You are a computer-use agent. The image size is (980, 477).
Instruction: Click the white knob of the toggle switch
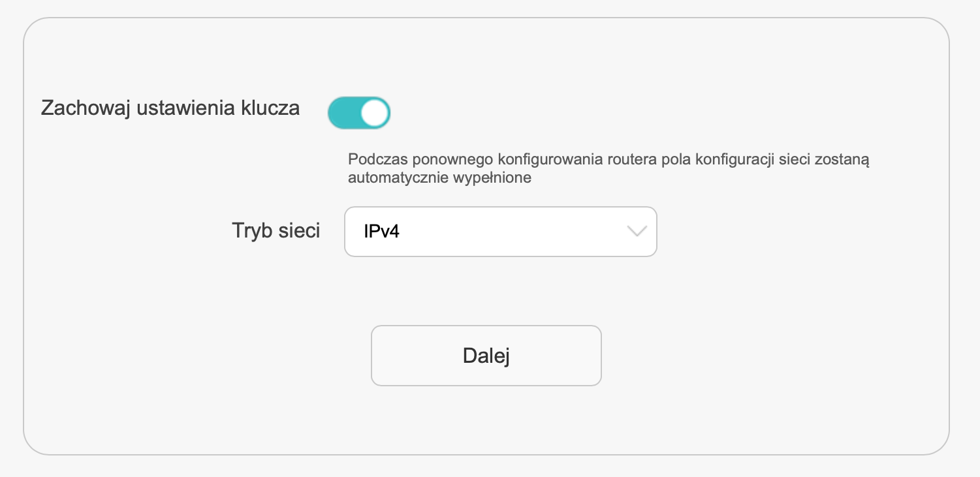[x=373, y=112]
